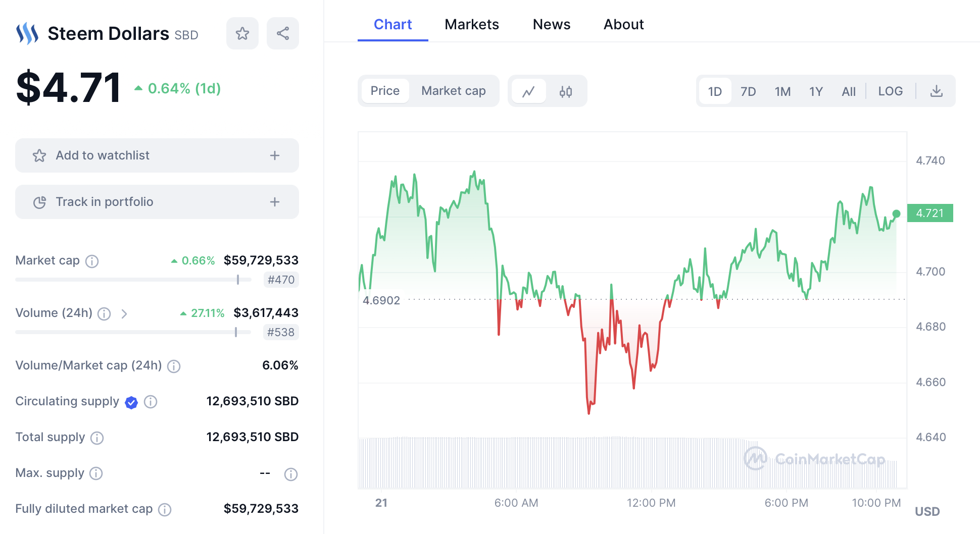Select the Price chart toggle
Image resolution: width=980 pixels, height=534 pixels.
pos(385,91)
